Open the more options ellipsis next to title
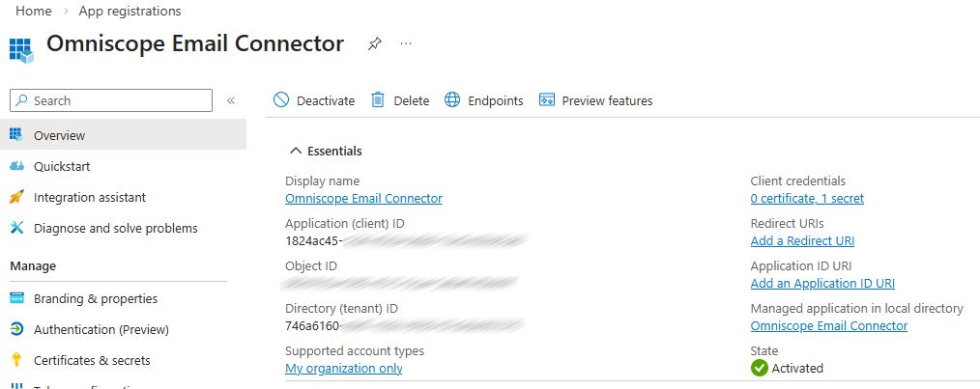The height and width of the screenshot is (389, 980). click(x=406, y=43)
